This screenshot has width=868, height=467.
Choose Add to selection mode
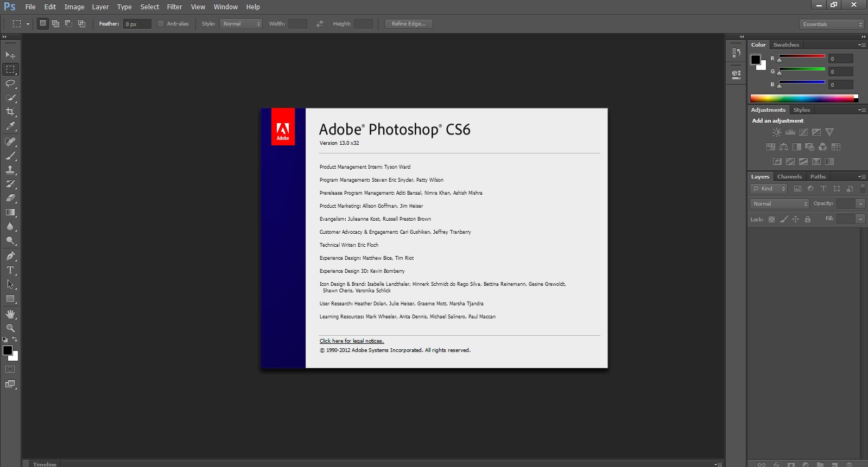[x=56, y=23]
